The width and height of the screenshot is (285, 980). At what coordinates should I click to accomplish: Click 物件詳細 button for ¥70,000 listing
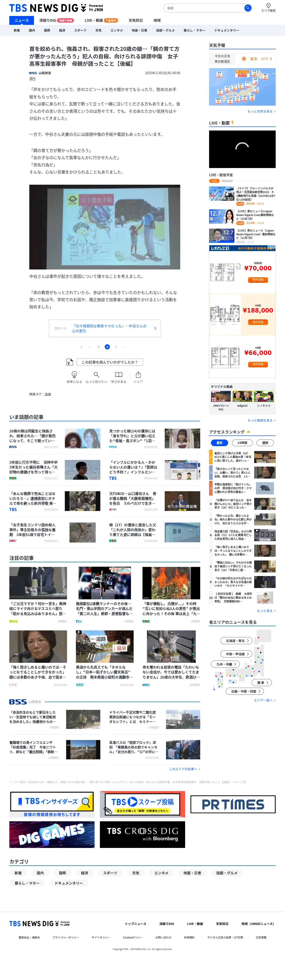258,280
